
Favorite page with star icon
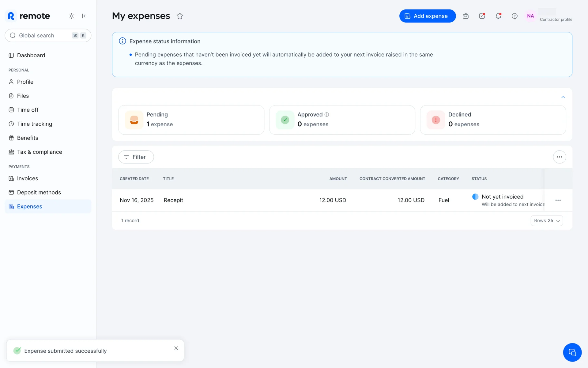click(180, 16)
